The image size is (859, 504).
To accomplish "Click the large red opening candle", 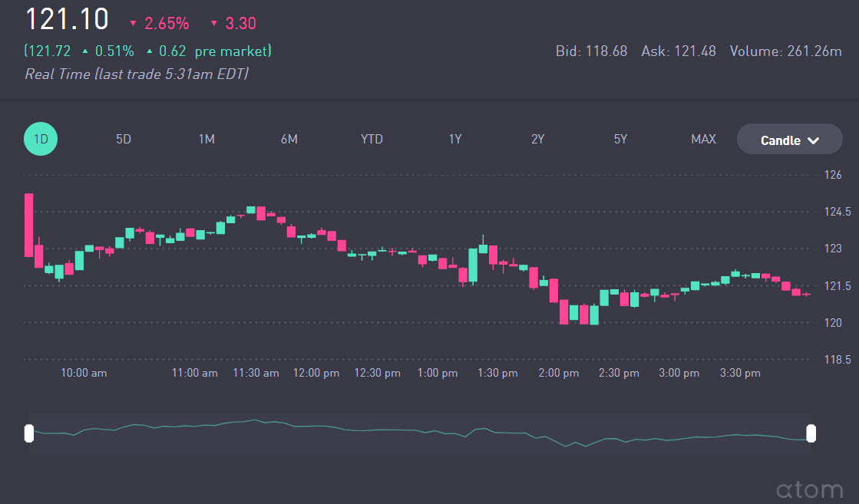I will pyautogui.click(x=28, y=225).
